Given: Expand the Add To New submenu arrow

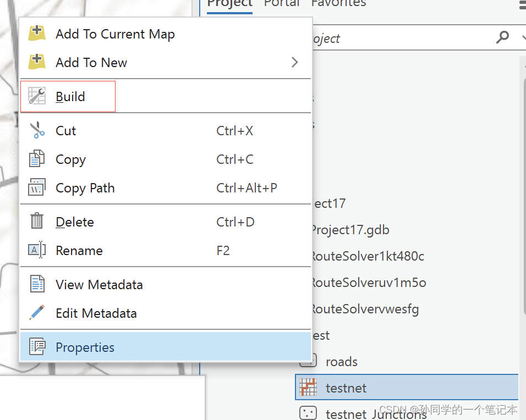Looking at the screenshot, I should pyautogui.click(x=294, y=62).
